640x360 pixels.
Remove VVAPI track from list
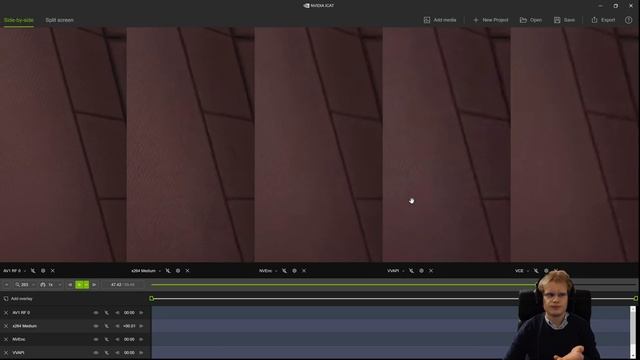pyautogui.click(x=6, y=353)
